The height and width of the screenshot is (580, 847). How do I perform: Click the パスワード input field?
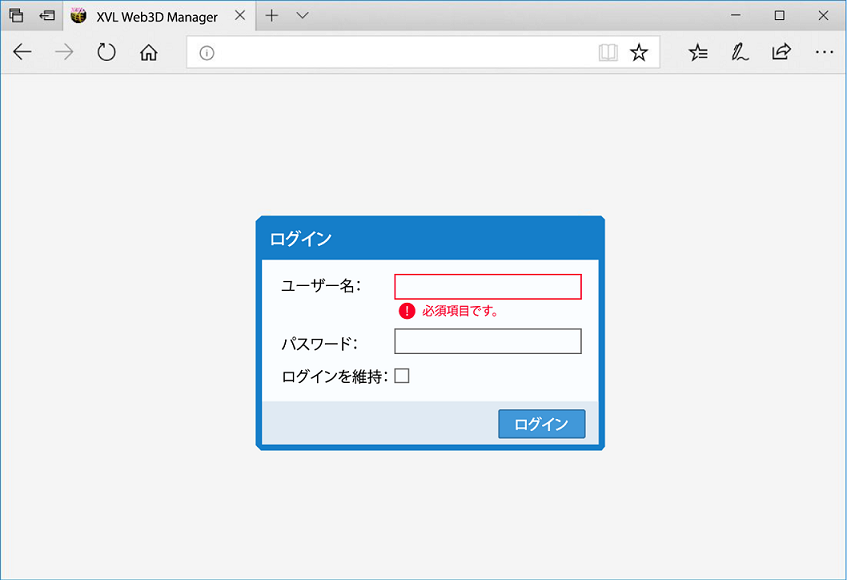[x=488, y=341]
